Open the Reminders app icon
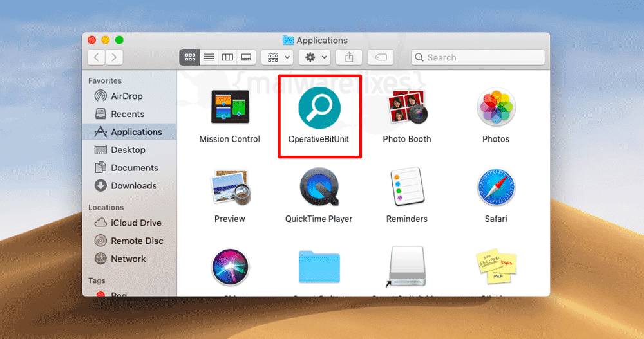 tap(406, 187)
